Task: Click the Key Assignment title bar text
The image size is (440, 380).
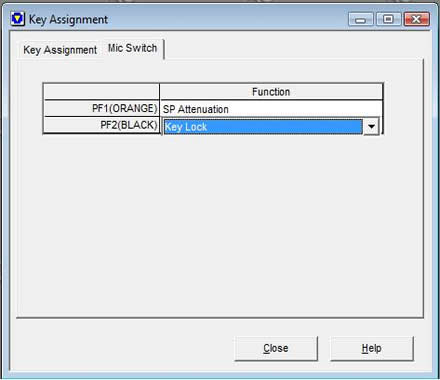Action: click(68, 19)
